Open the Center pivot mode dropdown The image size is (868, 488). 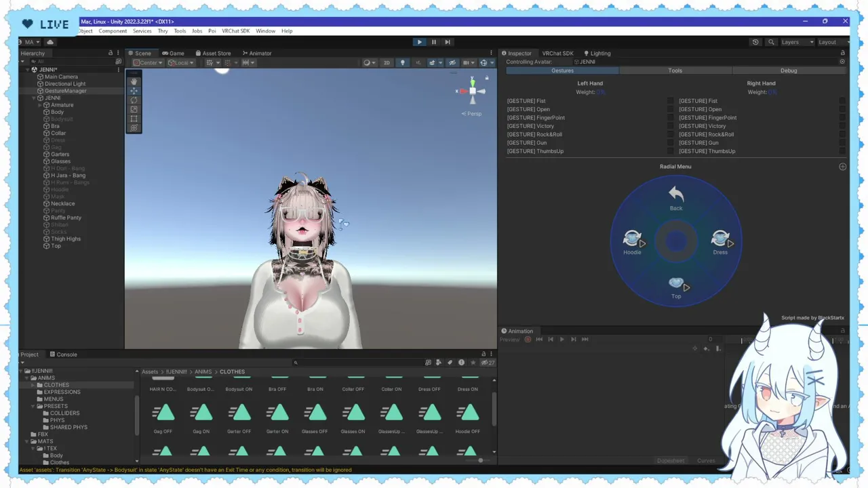[148, 63]
